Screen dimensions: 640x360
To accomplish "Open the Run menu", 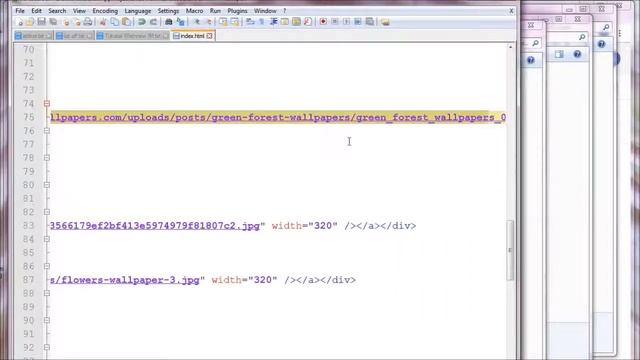I will (x=215, y=11).
